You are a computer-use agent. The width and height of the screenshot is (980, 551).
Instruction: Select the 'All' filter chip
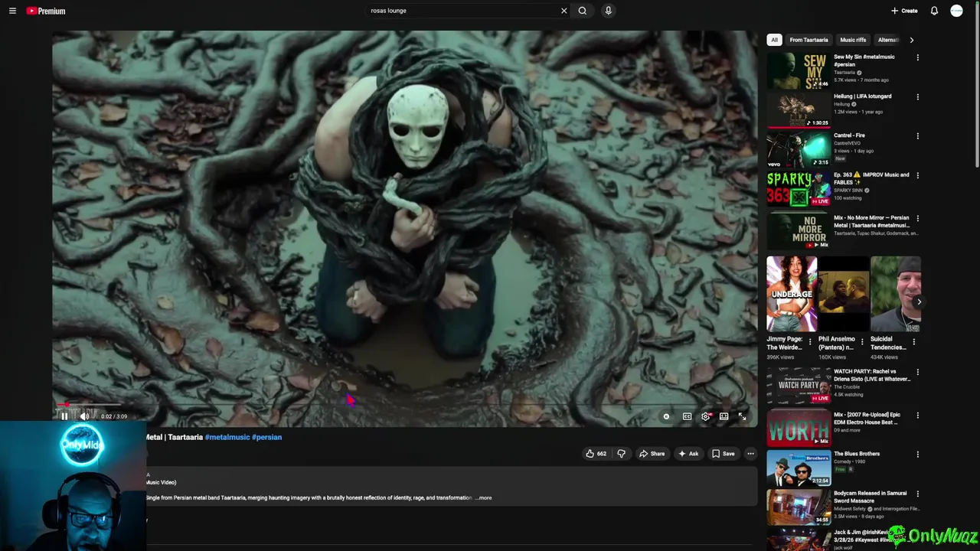[x=774, y=40]
